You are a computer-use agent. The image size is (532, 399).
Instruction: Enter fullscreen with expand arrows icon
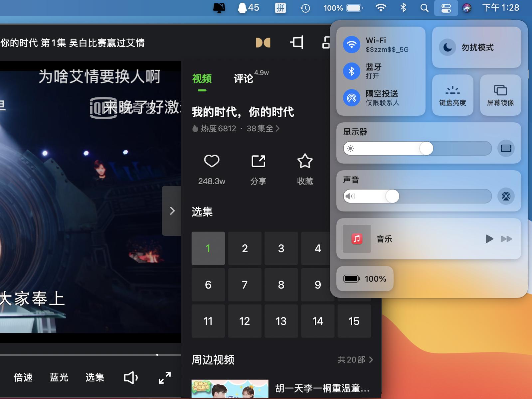[164, 378]
